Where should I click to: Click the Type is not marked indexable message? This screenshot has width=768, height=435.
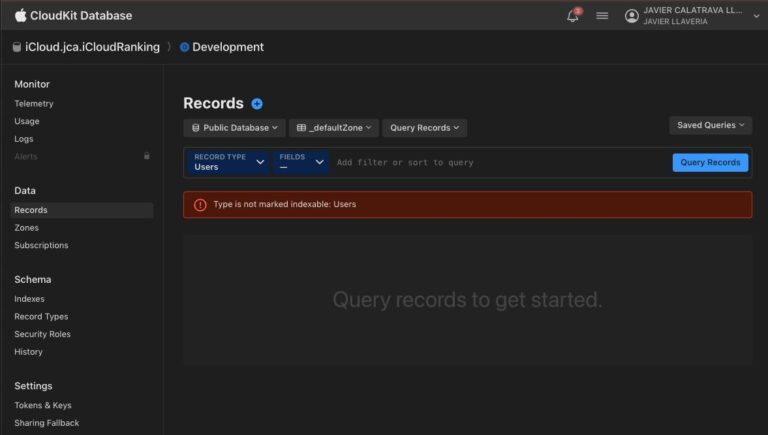click(x=285, y=204)
